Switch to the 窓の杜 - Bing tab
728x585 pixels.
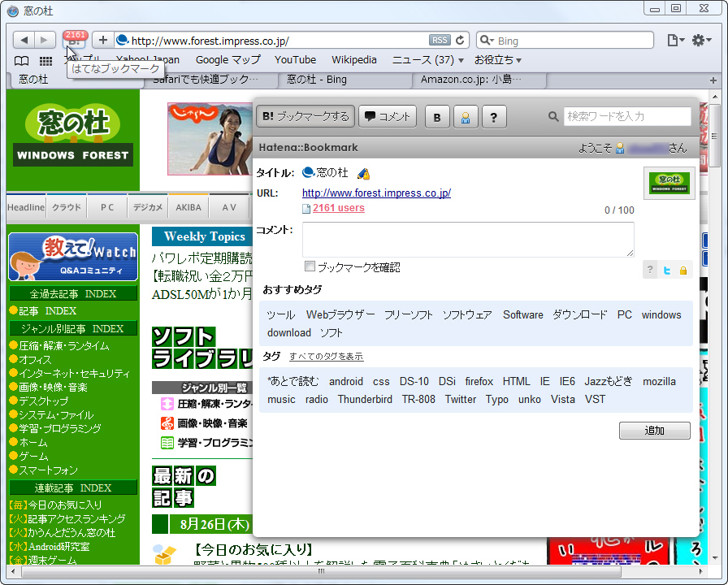[345, 80]
